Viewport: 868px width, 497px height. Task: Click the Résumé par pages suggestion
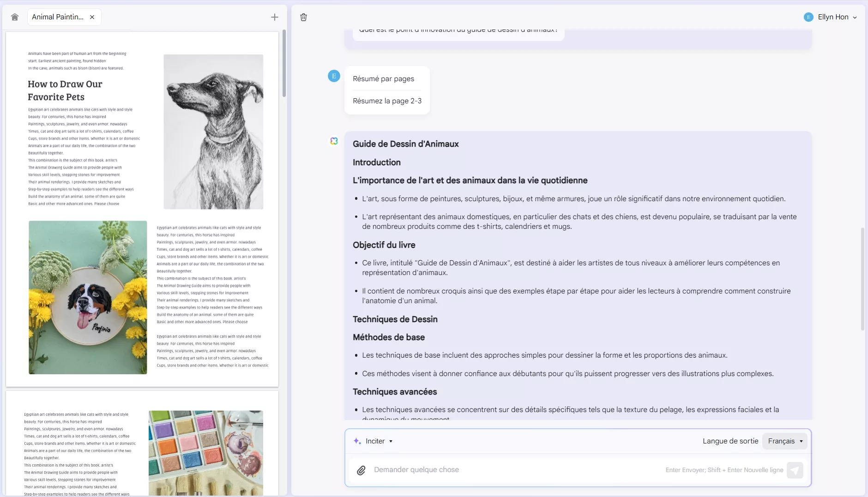point(384,78)
